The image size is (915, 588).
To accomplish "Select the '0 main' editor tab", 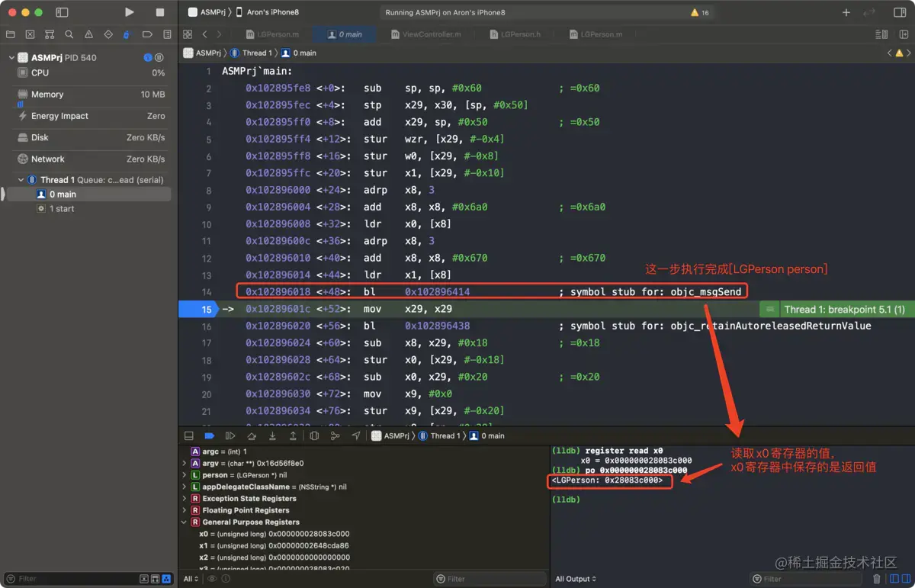I will (x=345, y=34).
